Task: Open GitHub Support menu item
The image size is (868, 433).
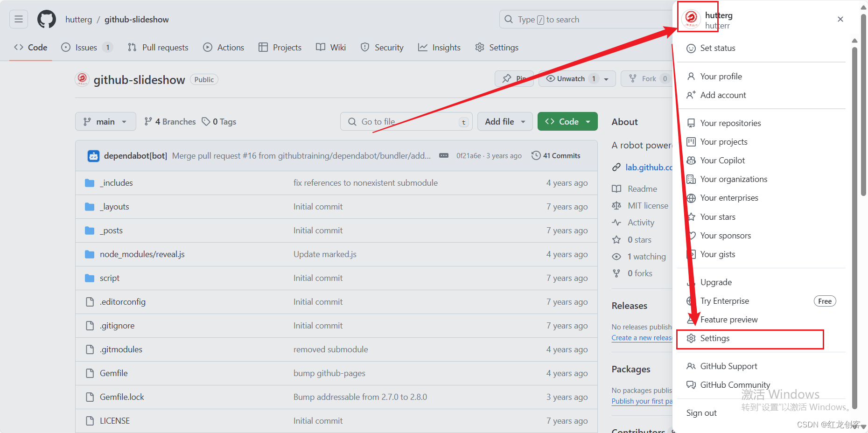Action: [761, 366]
